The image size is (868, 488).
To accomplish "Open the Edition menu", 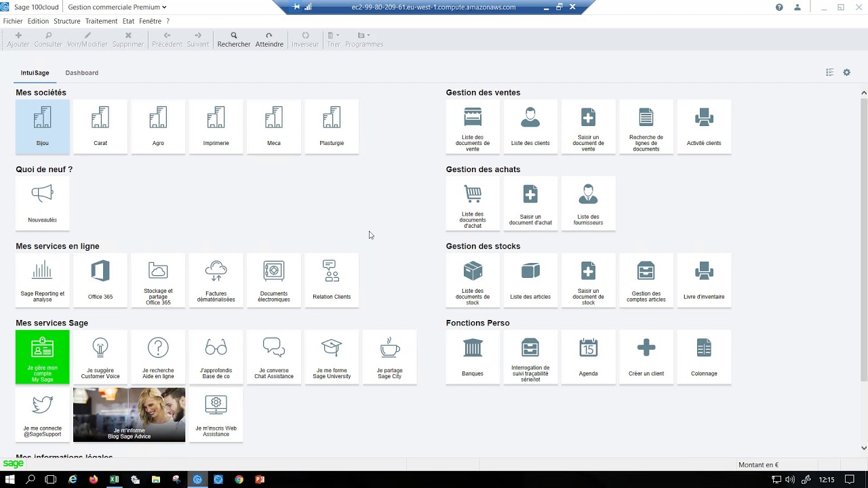I will tap(38, 21).
